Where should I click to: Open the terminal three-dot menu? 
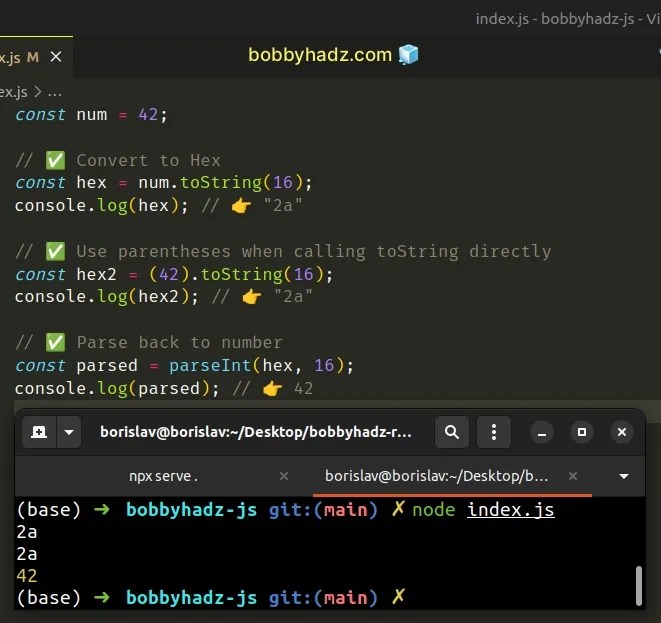click(494, 432)
